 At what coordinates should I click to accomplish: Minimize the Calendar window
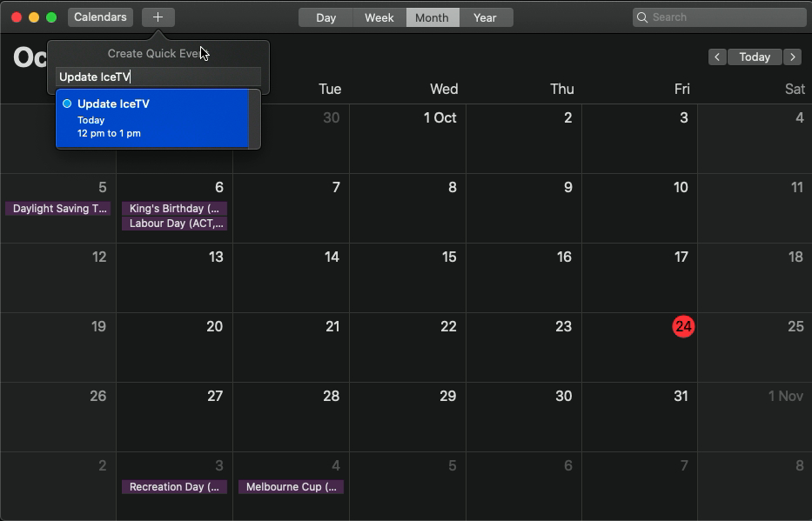(x=34, y=17)
